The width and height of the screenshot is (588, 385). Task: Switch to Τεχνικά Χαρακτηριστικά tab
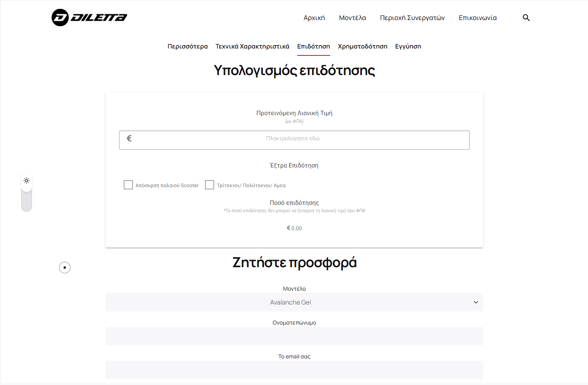(252, 46)
